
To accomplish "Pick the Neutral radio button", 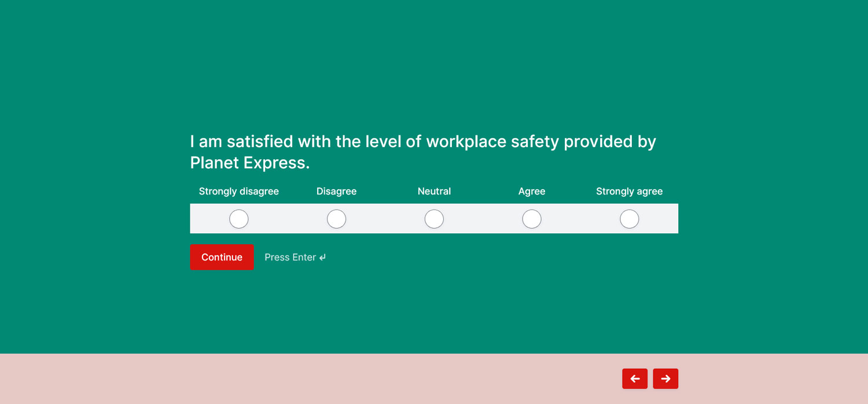I will [x=434, y=219].
